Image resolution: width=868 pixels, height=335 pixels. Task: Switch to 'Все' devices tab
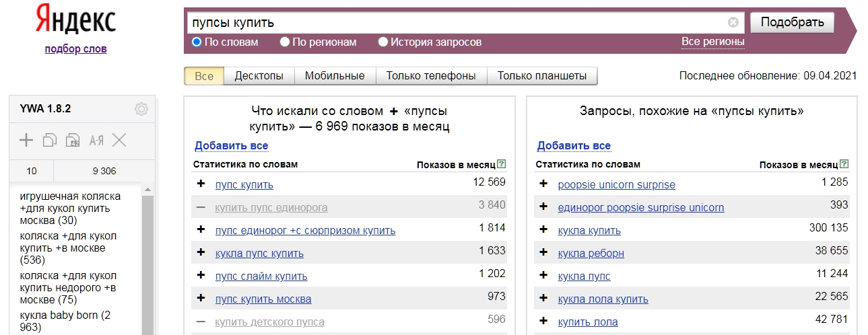(x=204, y=76)
